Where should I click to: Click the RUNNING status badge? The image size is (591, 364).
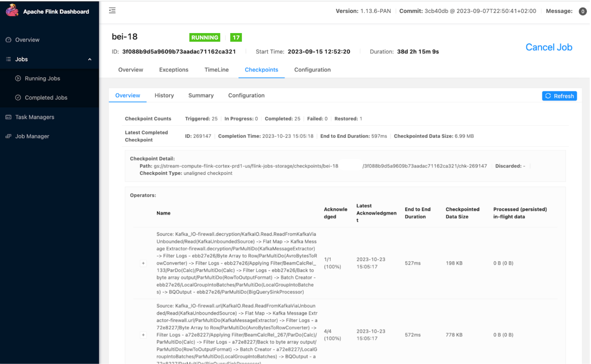(x=204, y=37)
